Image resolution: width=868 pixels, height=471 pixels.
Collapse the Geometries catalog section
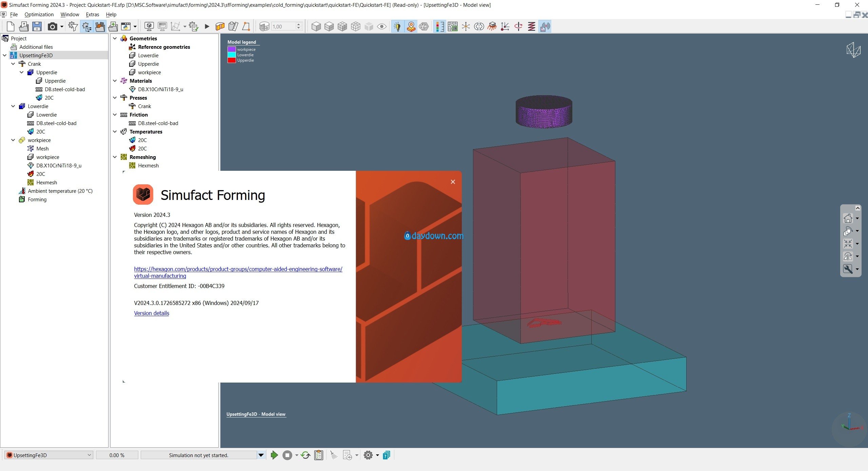[115, 38]
